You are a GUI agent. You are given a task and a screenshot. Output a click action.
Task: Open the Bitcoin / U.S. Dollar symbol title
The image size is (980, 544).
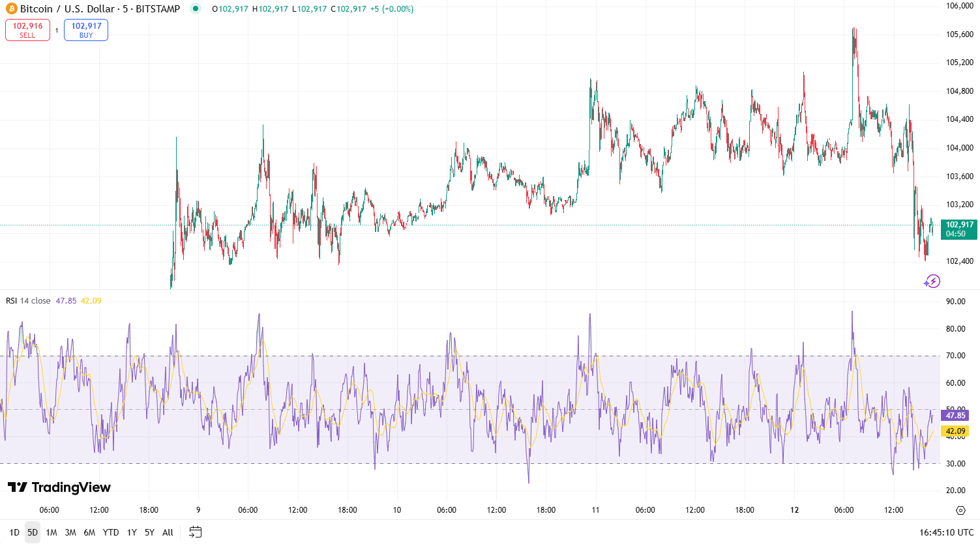coord(100,9)
